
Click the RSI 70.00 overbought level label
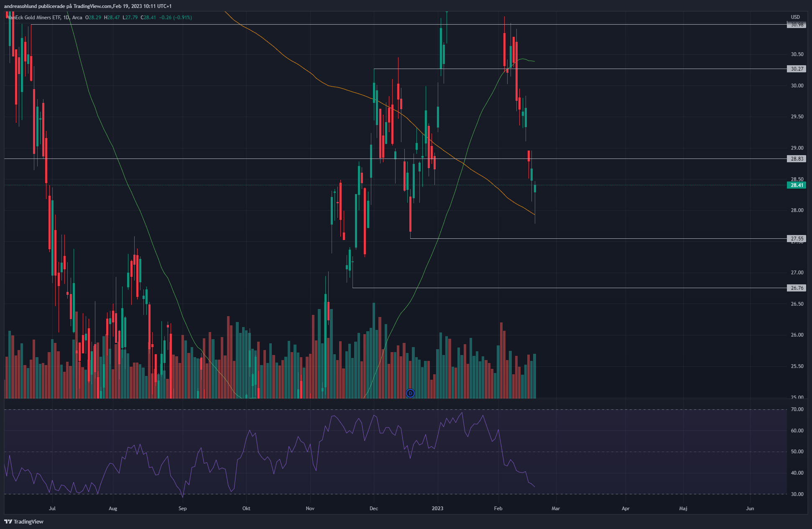(797, 409)
